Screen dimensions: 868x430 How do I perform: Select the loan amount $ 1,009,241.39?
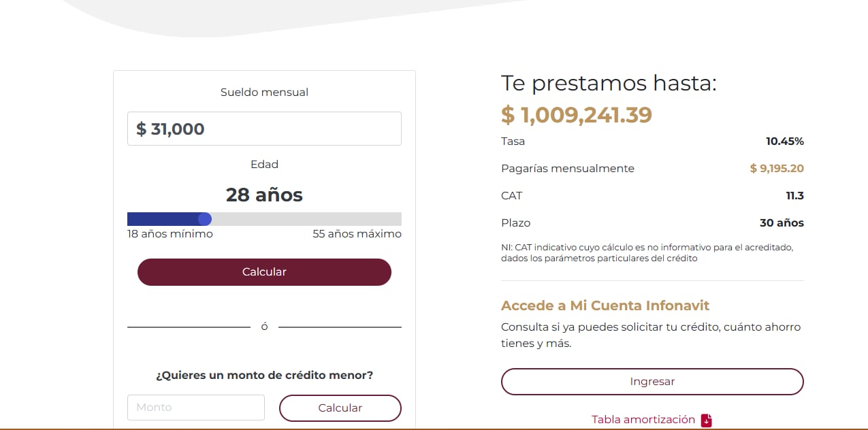(576, 114)
